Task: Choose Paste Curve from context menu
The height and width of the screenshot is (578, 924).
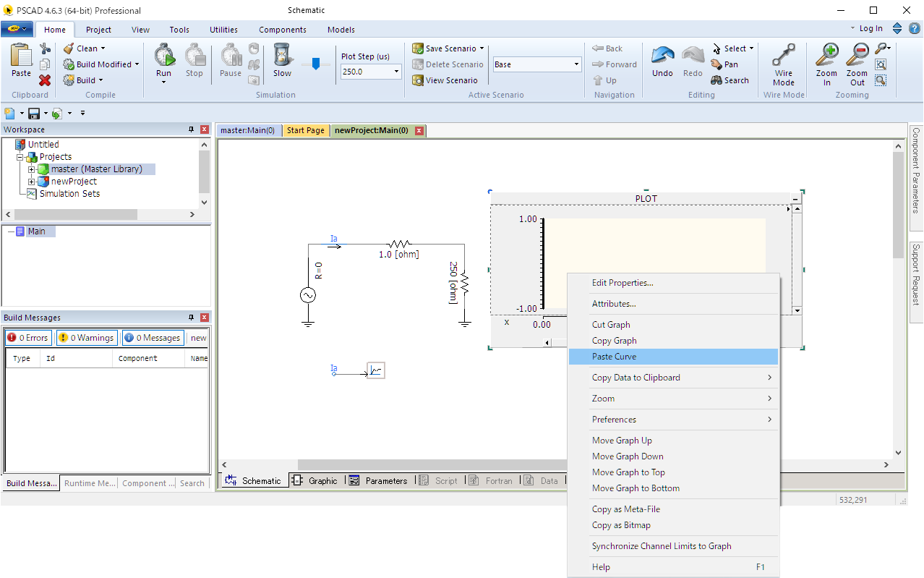Action: coord(614,357)
